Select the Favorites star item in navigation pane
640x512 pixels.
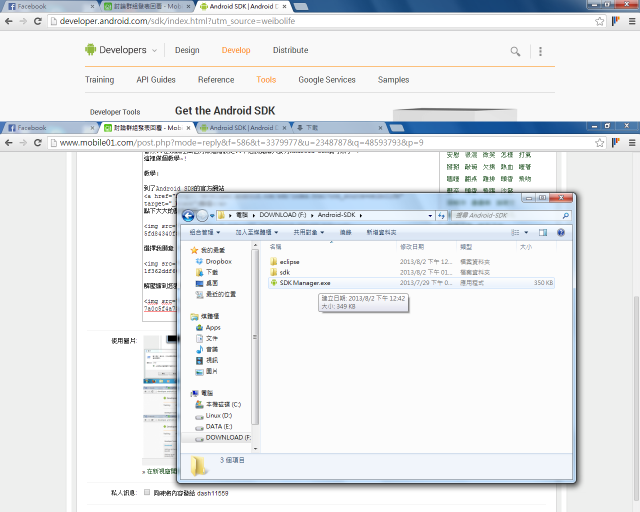point(208,250)
